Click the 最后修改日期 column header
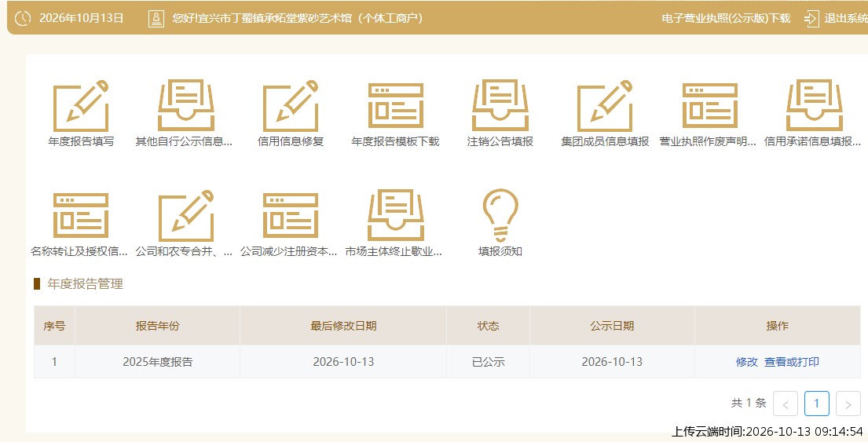Viewport: 868px width, 442px height. 343,326
